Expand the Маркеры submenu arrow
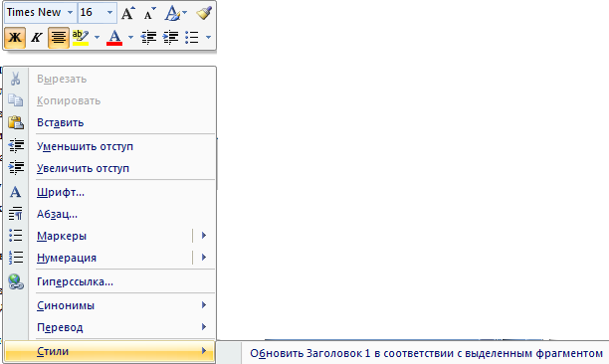The height and width of the screenshot is (364, 609). pos(204,236)
